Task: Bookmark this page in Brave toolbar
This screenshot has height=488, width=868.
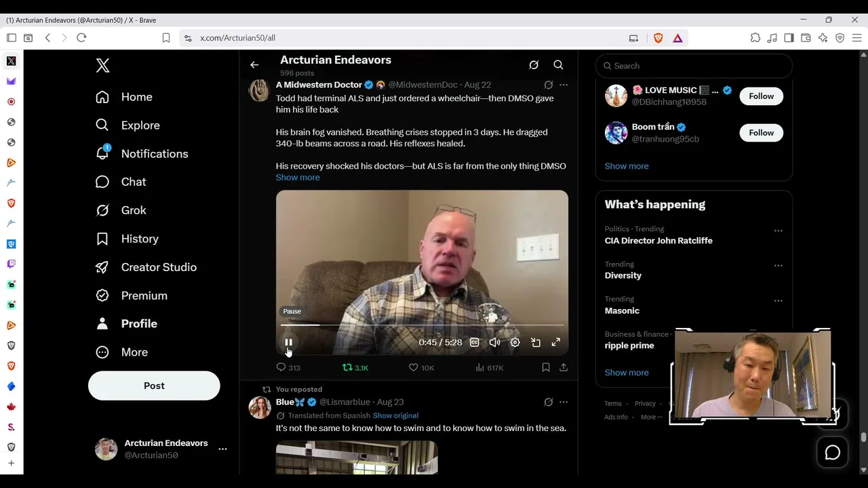Action: point(165,38)
